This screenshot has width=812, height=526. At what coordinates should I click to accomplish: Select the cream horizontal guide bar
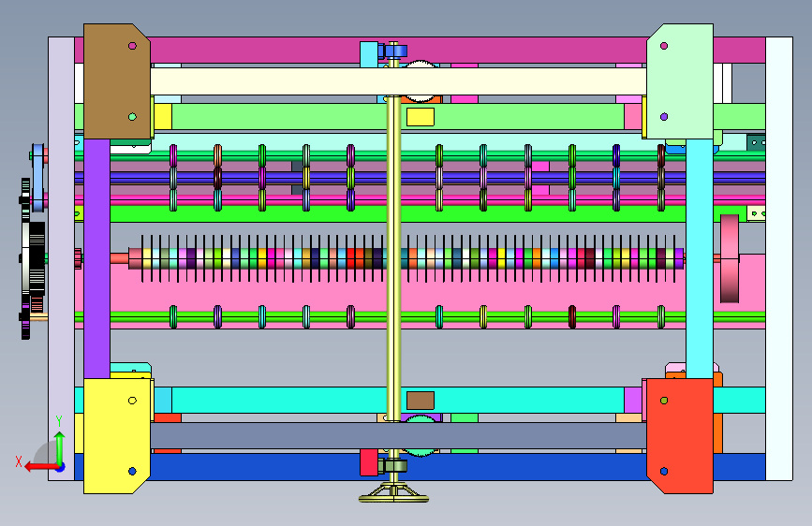398,81
